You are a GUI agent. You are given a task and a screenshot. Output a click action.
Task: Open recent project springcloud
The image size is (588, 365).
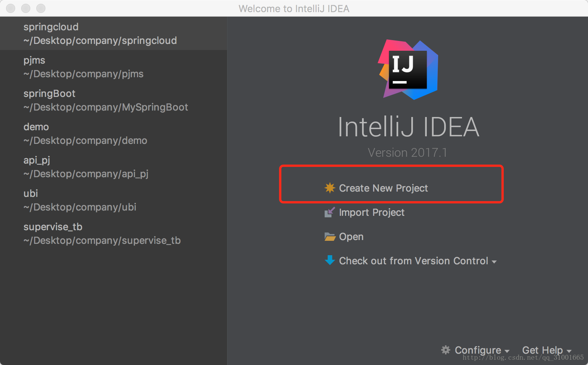[x=51, y=27]
